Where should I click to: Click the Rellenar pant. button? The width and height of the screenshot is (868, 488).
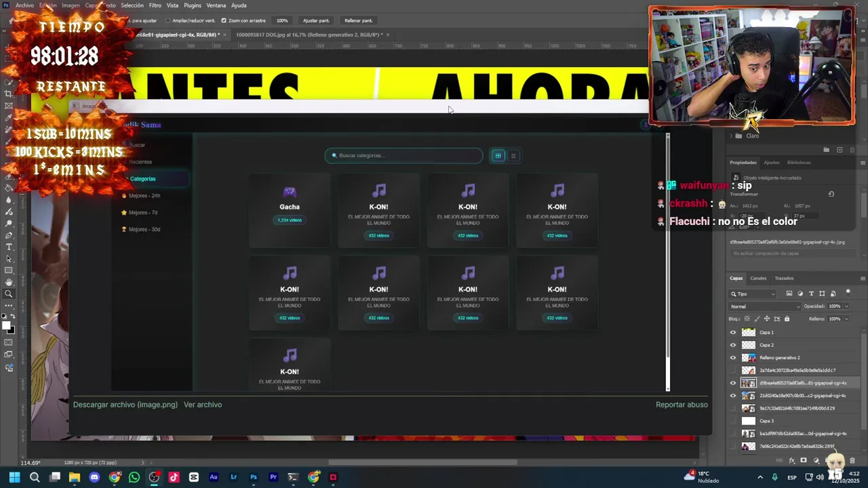click(358, 20)
